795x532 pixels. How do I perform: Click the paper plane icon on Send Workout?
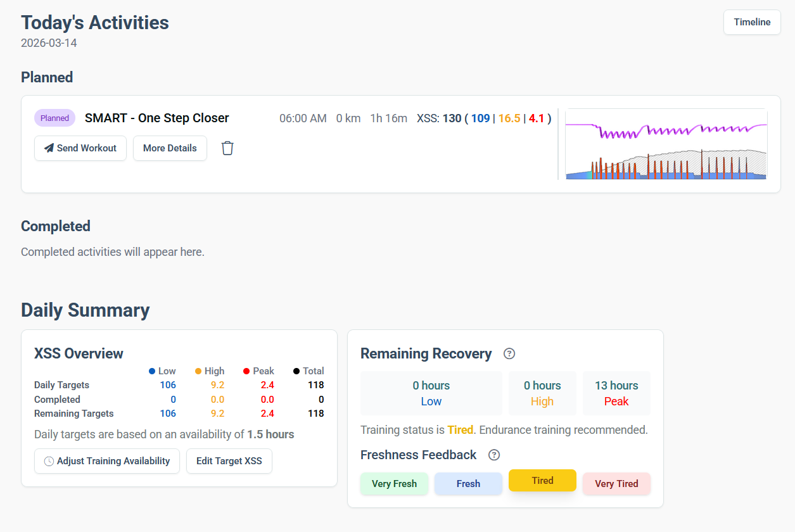[49, 148]
